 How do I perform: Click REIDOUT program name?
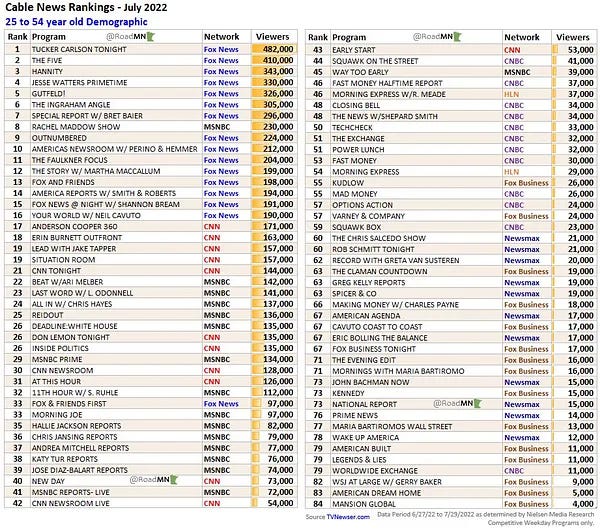click(x=47, y=316)
